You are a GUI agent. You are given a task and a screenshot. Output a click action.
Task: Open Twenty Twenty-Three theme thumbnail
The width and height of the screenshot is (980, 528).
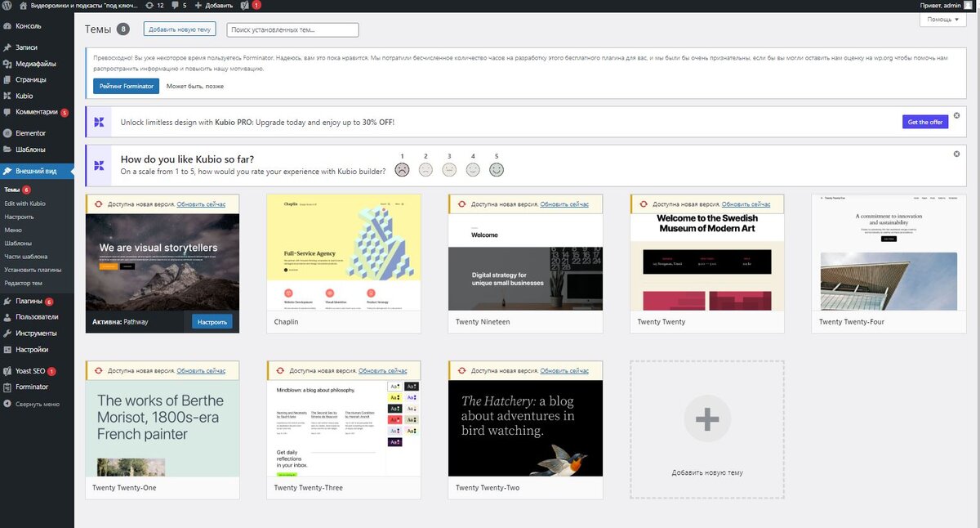coord(344,428)
